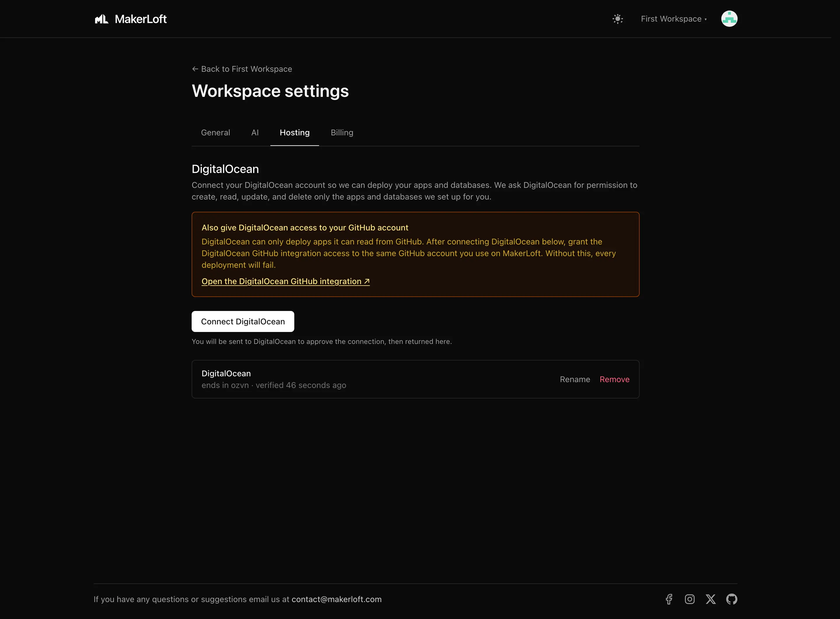The width and height of the screenshot is (840, 619).
Task: Click the 'You will be sent to DigitalOcean' note
Action: click(x=322, y=342)
